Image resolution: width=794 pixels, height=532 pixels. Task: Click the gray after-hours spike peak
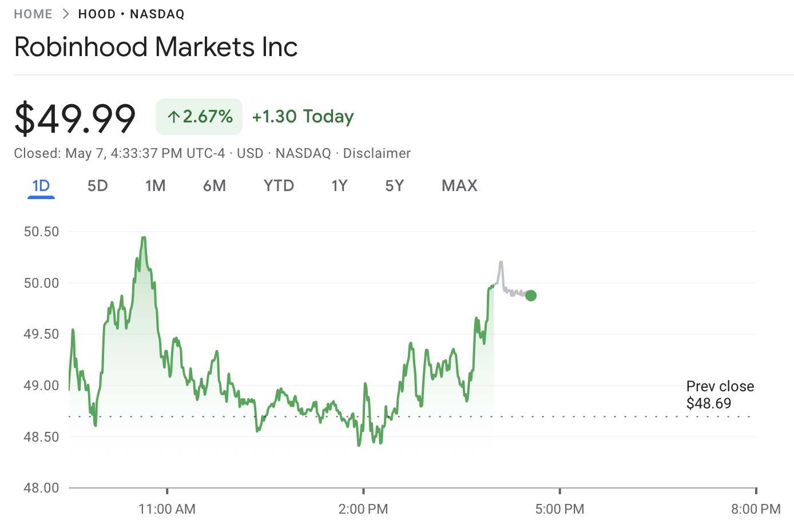coord(501,263)
